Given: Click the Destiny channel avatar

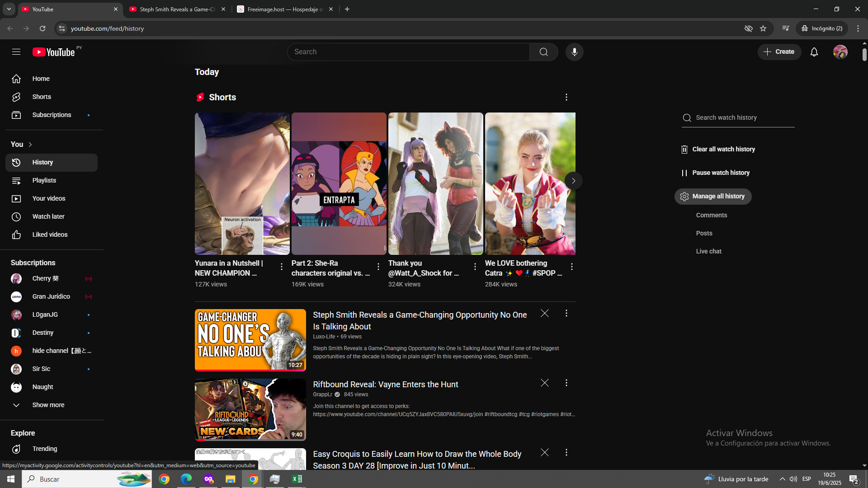Looking at the screenshot, I should pyautogui.click(x=16, y=333).
